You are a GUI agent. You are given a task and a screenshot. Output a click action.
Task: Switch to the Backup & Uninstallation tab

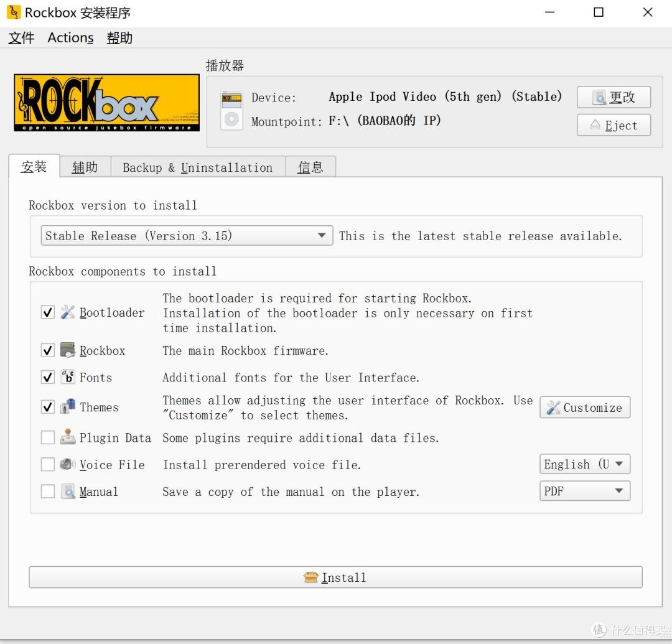coord(198,167)
